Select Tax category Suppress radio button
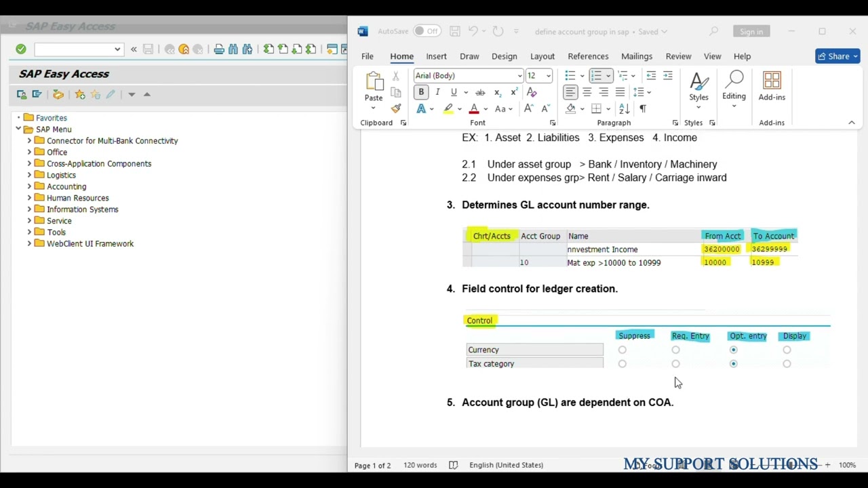The height and width of the screenshot is (488, 868). (x=623, y=364)
